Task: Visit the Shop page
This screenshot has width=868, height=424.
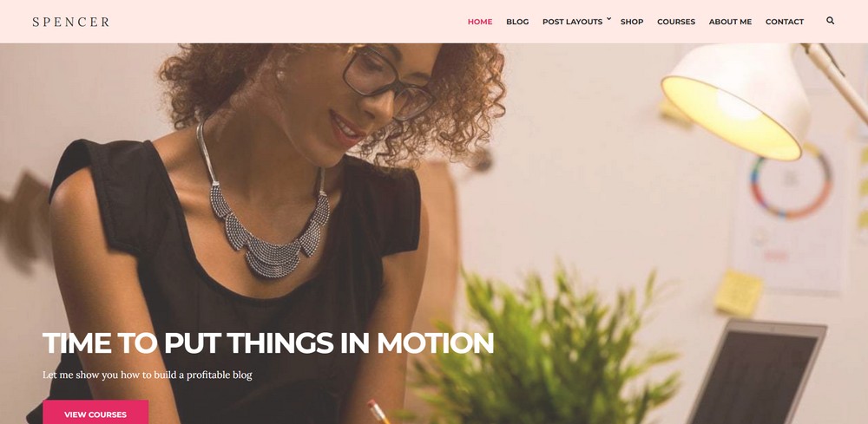Action: (x=632, y=22)
